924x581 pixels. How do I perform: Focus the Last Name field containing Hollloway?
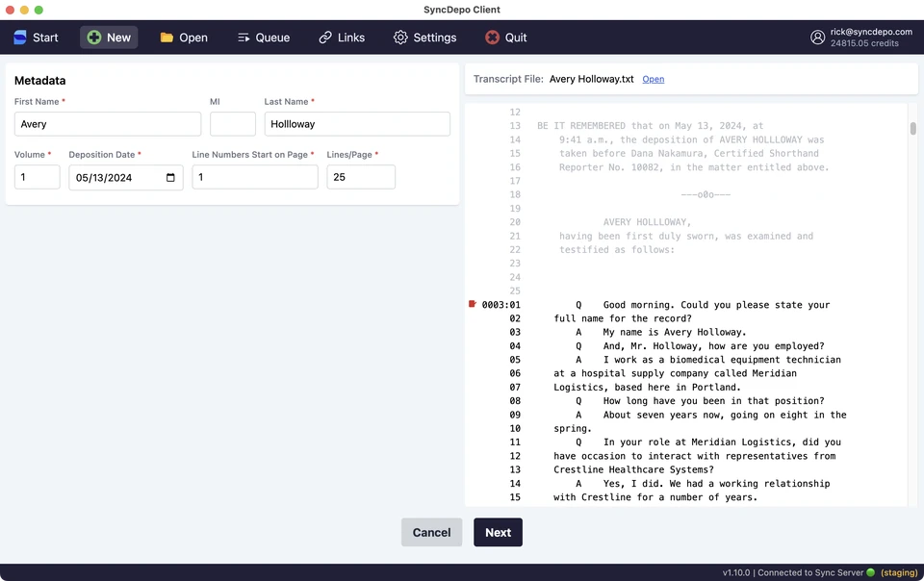point(357,124)
